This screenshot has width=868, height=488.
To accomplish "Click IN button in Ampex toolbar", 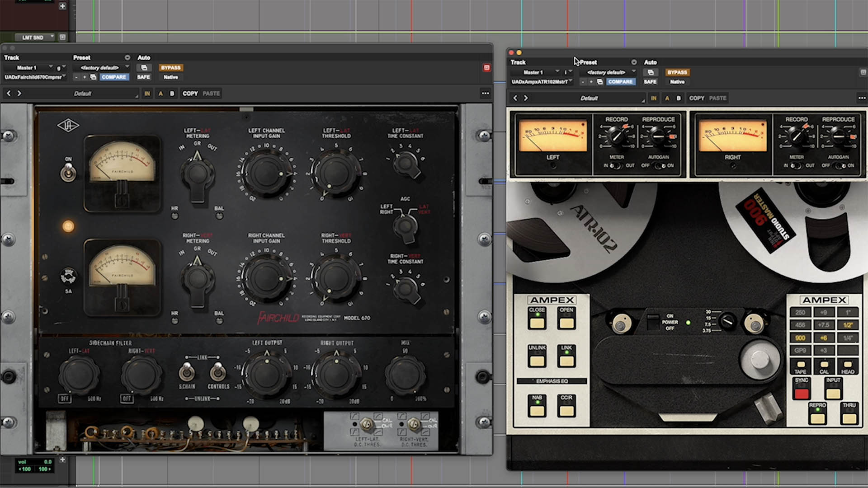I will pyautogui.click(x=654, y=98).
